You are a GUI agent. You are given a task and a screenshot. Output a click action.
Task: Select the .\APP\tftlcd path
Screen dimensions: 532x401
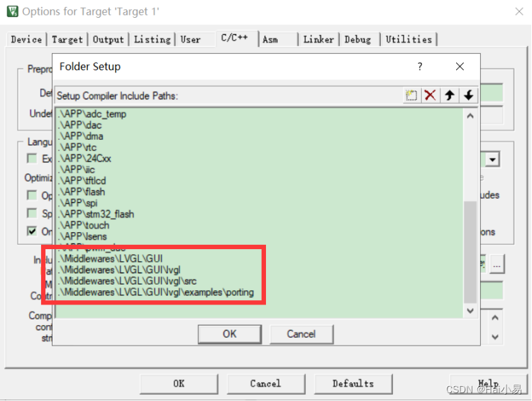82,181
